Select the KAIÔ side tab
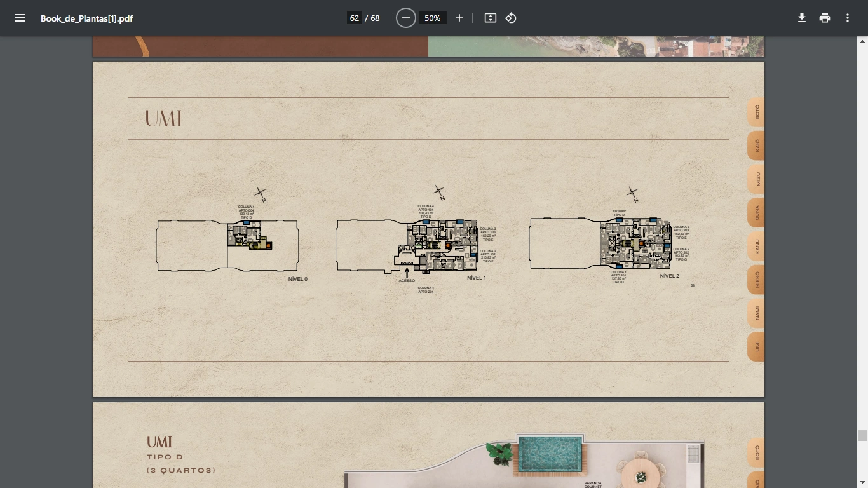The width and height of the screenshot is (868, 488). pos(756,146)
